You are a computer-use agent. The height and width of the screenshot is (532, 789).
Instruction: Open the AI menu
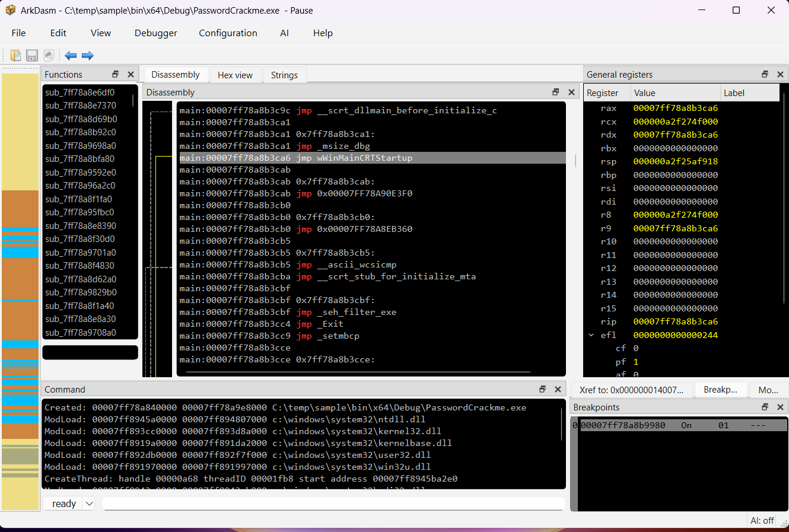(x=285, y=33)
